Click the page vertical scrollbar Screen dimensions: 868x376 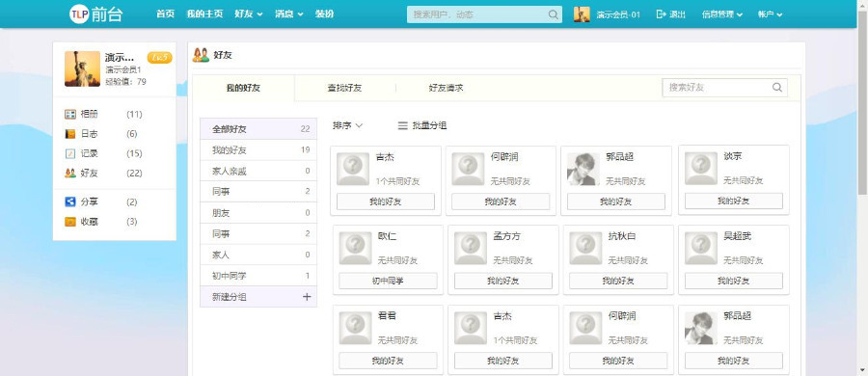coord(862,102)
